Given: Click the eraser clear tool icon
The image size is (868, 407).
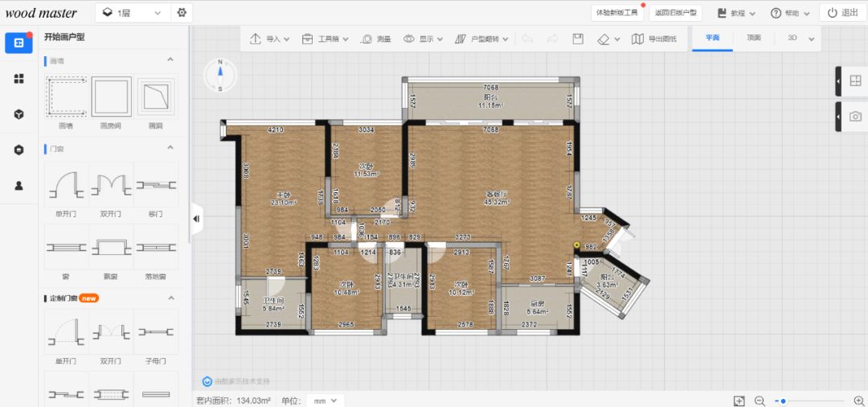Looking at the screenshot, I should (604, 39).
